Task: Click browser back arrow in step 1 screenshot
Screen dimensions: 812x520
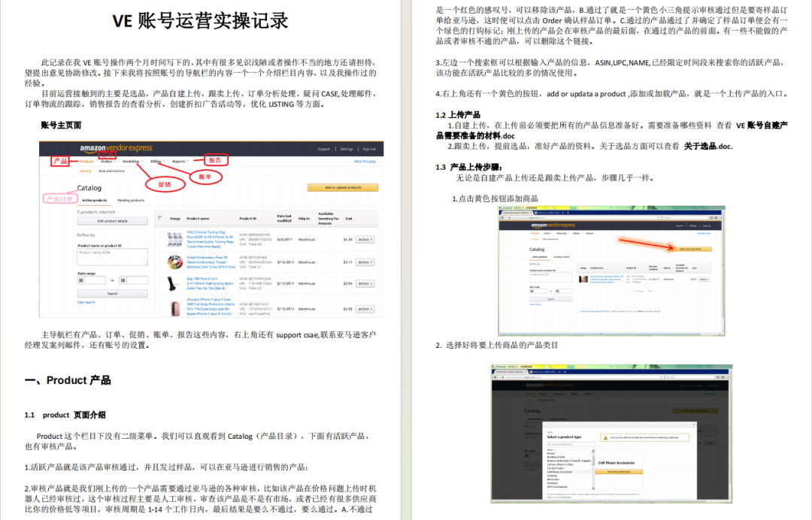Action: pos(502,218)
